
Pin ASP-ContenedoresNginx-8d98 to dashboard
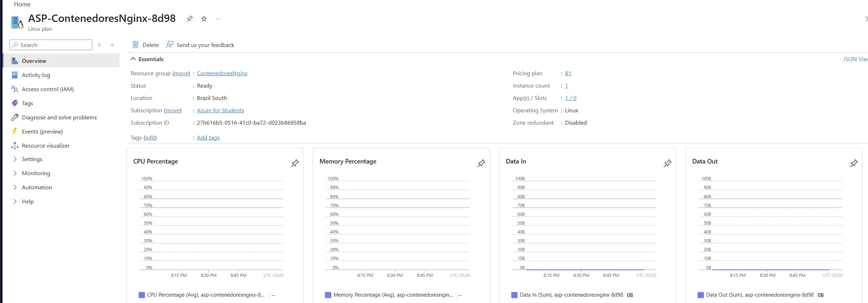tap(190, 19)
